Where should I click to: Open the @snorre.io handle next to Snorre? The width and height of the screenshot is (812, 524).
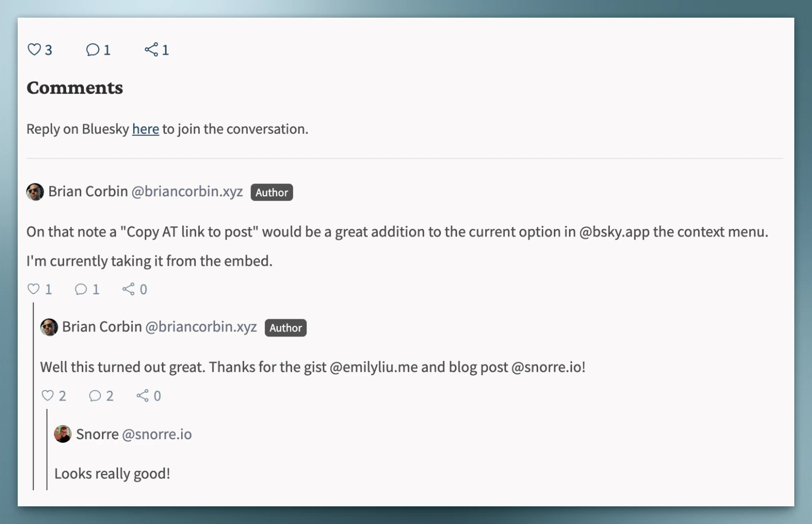(157, 434)
